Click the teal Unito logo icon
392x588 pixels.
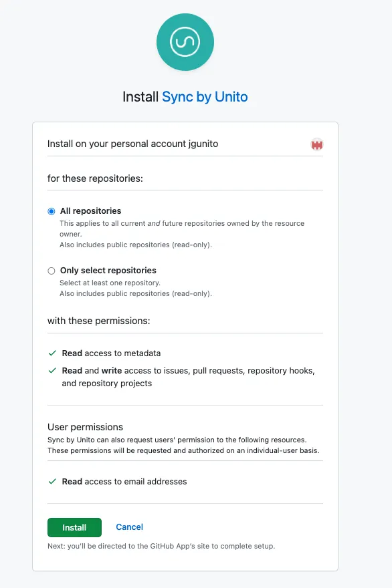[185, 41]
